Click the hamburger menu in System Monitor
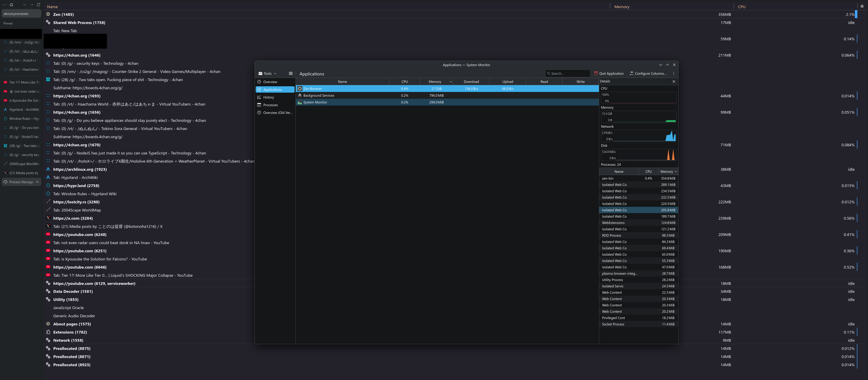868x380 pixels. (x=291, y=73)
